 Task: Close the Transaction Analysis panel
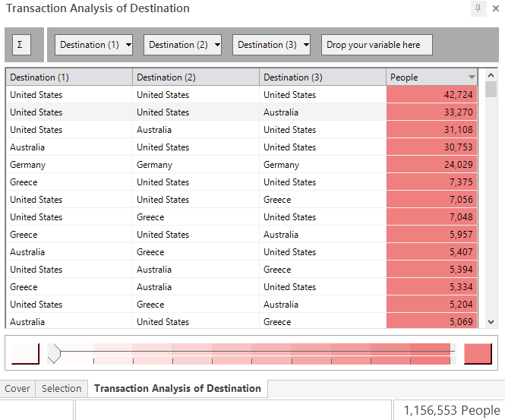[x=496, y=8]
